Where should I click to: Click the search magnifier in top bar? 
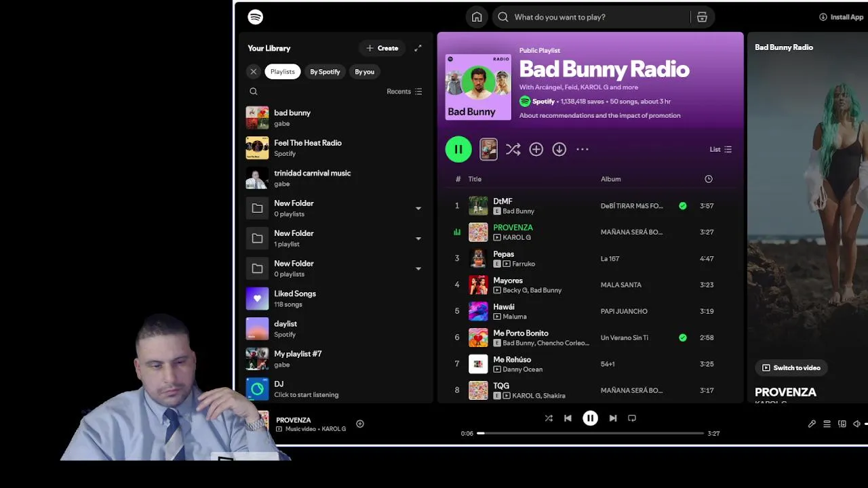pos(503,17)
